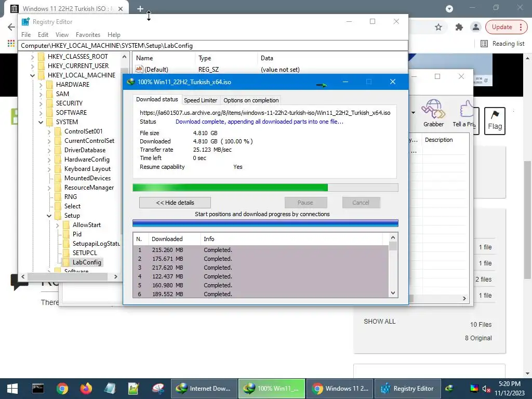Click the Chrome Update button
Image resolution: width=532 pixels, height=399 pixels.
501,27
